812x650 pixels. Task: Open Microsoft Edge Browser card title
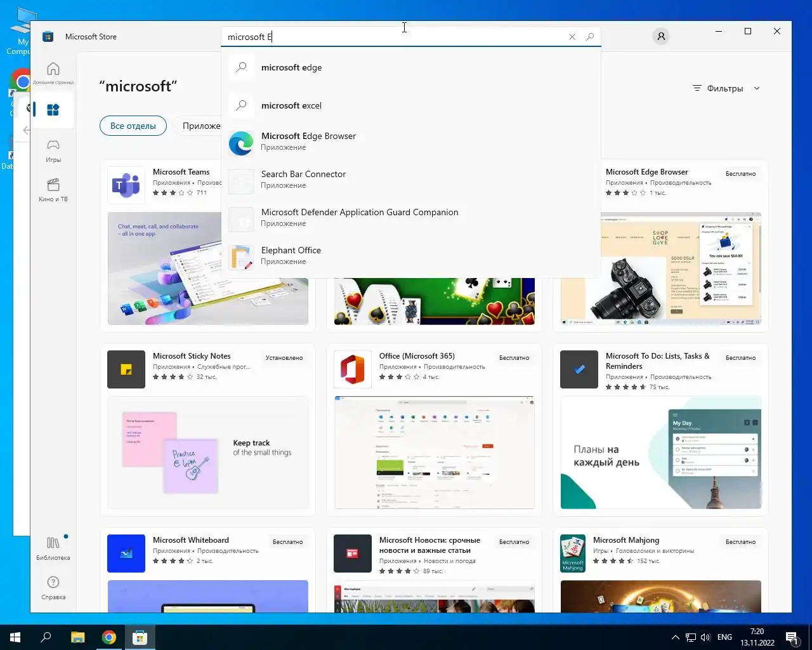point(646,172)
